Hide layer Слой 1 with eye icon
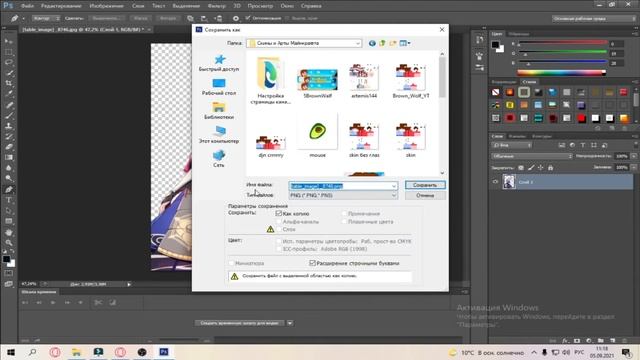 [496, 182]
